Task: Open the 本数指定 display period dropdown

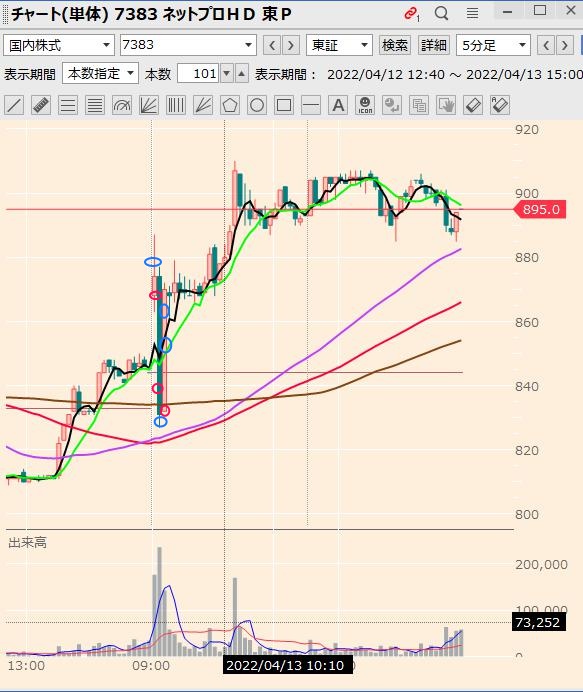Action: click(x=100, y=73)
